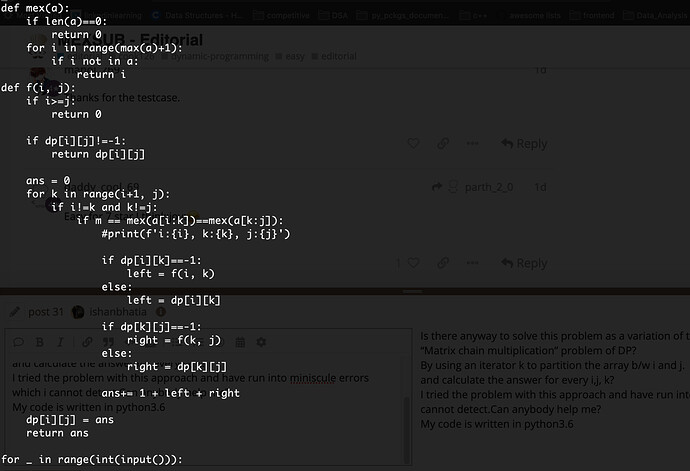
Task: Open the 'DSA' bookmarks folder
Action: point(333,15)
